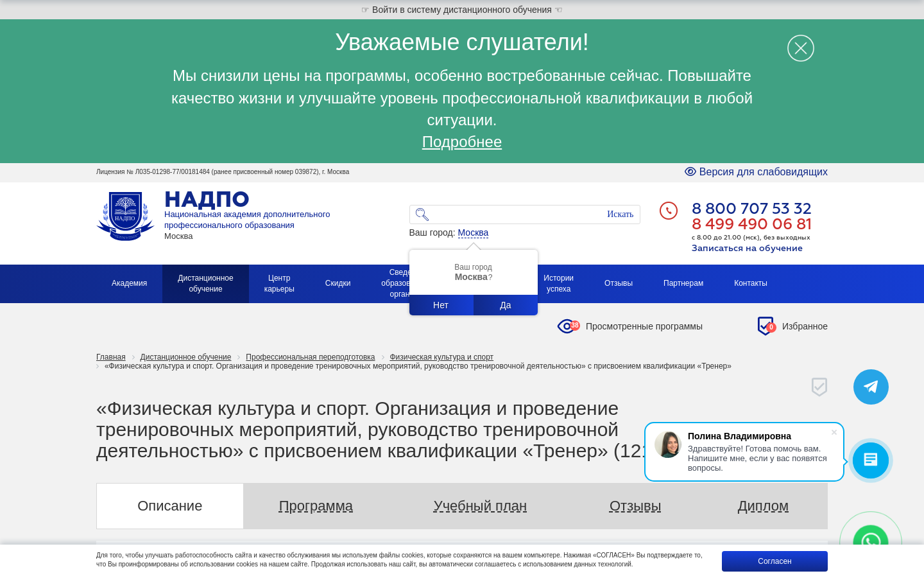The image size is (924, 578).
Task: Close the Полина Владимировна chat popup
Action: tap(834, 432)
